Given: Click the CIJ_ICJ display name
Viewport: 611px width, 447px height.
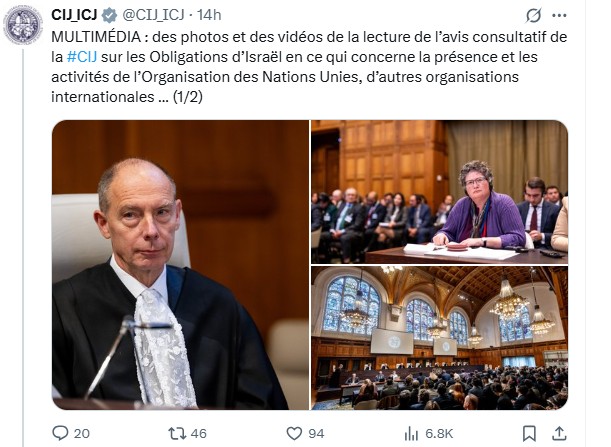Looking at the screenshot, I should pyautogui.click(x=74, y=15).
